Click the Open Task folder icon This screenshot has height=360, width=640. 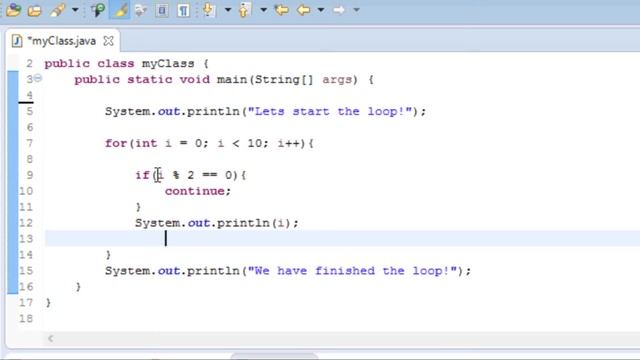[x=34, y=11]
